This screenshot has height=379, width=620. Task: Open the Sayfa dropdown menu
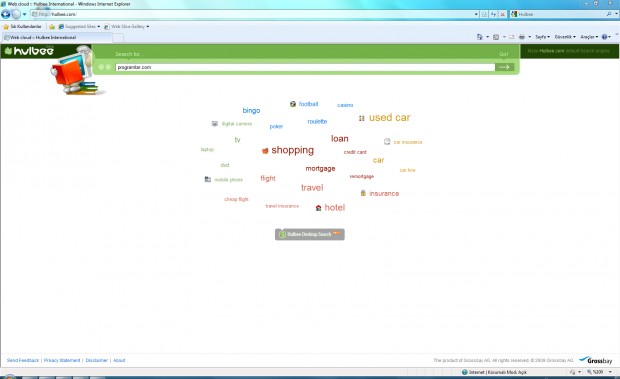542,37
